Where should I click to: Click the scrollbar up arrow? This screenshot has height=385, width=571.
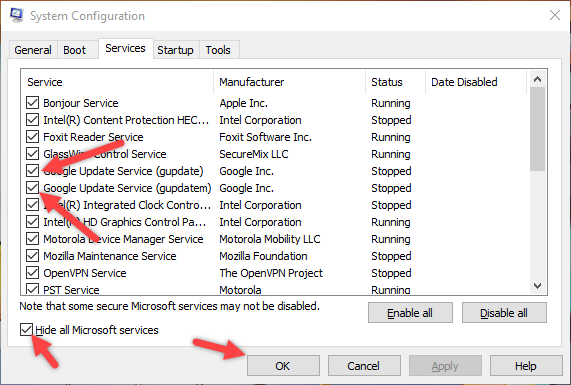coord(537,79)
